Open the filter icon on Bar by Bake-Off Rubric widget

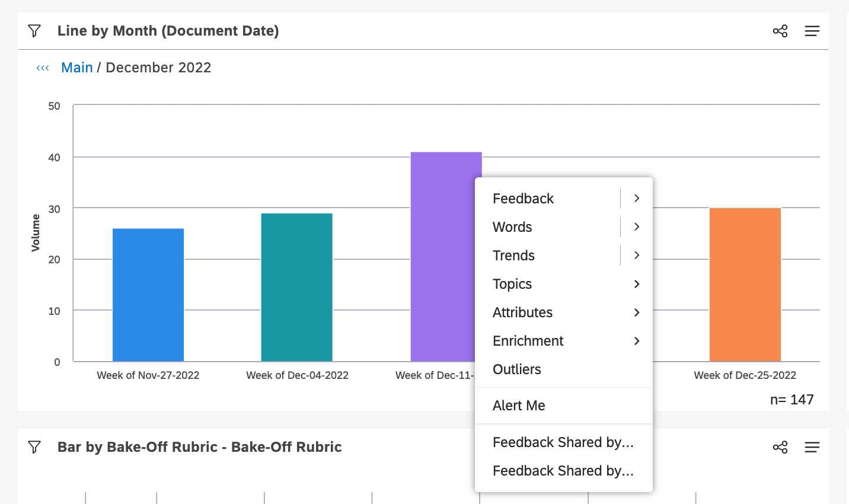click(34, 446)
